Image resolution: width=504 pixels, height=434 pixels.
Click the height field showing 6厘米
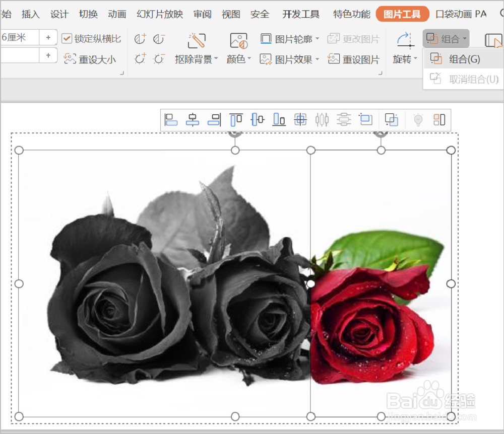pyautogui.click(x=20, y=37)
